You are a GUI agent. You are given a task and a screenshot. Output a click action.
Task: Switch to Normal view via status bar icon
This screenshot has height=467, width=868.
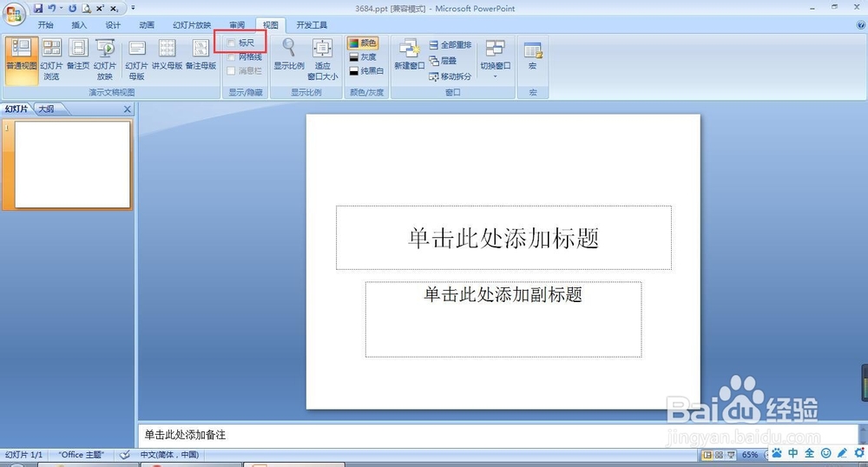(707, 455)
